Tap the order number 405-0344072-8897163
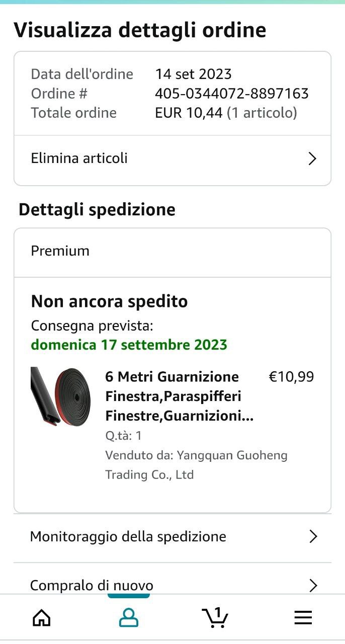Screen dimensions: 345x644 pyautogui.click(x=231, y=94)
